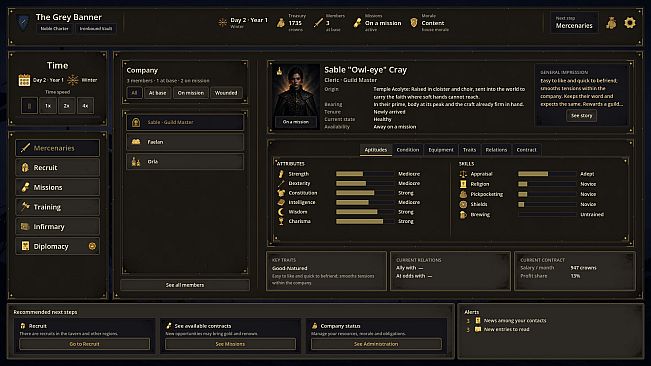
Task: Click the Wisdom moon icon
Action: pyautogui.click(x=281, y=212)
